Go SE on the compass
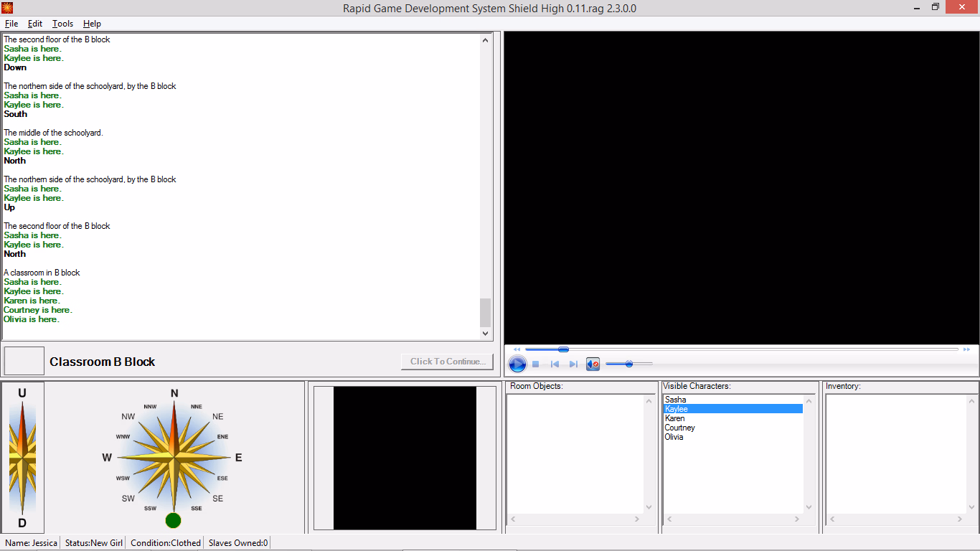Screen dimensions: 980x551 (x=217, y=499)
